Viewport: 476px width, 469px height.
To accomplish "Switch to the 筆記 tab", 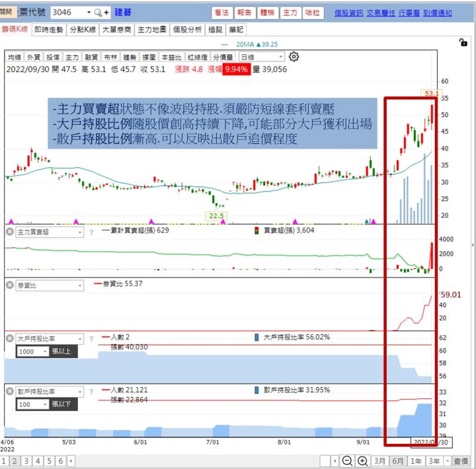I will pyautogui.click(x=236, y=30).
